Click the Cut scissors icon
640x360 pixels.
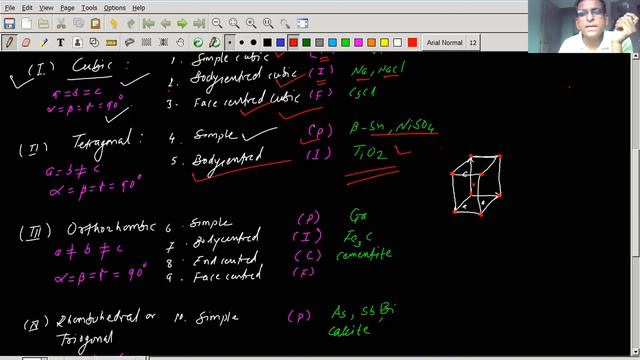point(61,23)
